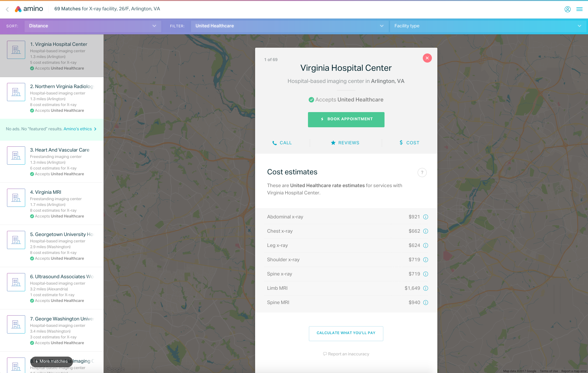Open the user account icon
Image resolution: width=588 pixels, height=373 pixels.
point(567,9)
